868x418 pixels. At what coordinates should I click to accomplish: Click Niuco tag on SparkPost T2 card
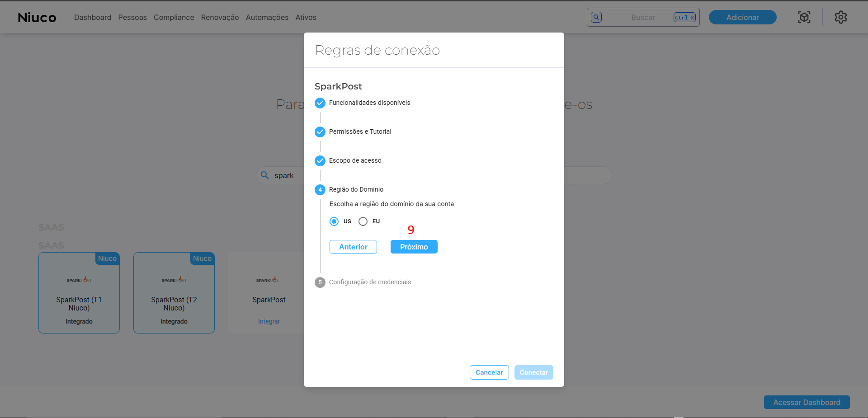click(x=202, y=258)
